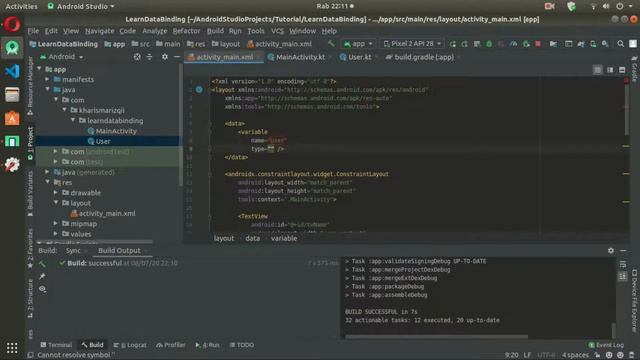This screenshot has width=640, height=360.
Task: Click 'data' breadcrumb below editor
Action: tap(252, 238)
